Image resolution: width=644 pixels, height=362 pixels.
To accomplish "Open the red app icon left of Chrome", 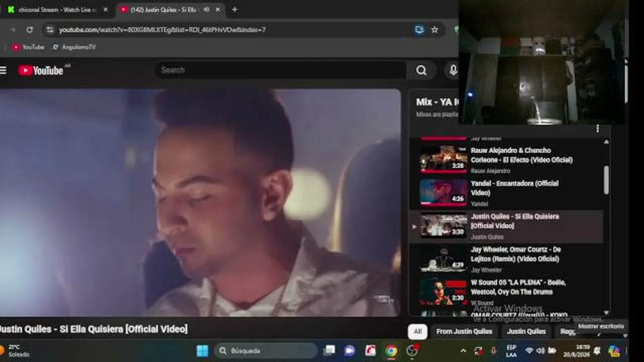I will tap(370, 350).
